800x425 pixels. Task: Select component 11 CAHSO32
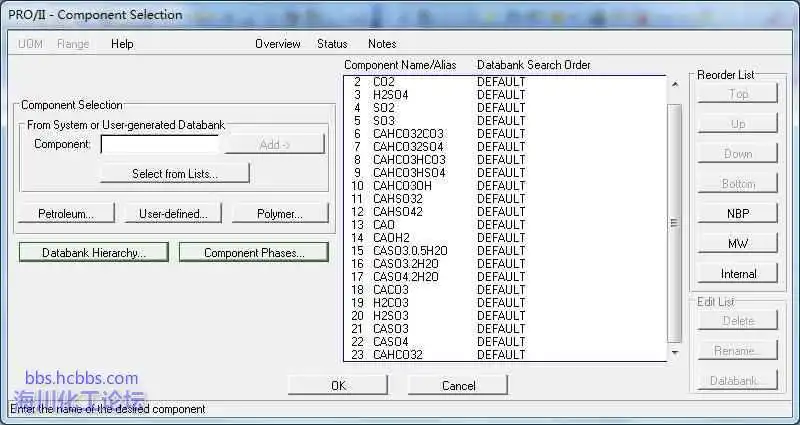click(505, 199)
